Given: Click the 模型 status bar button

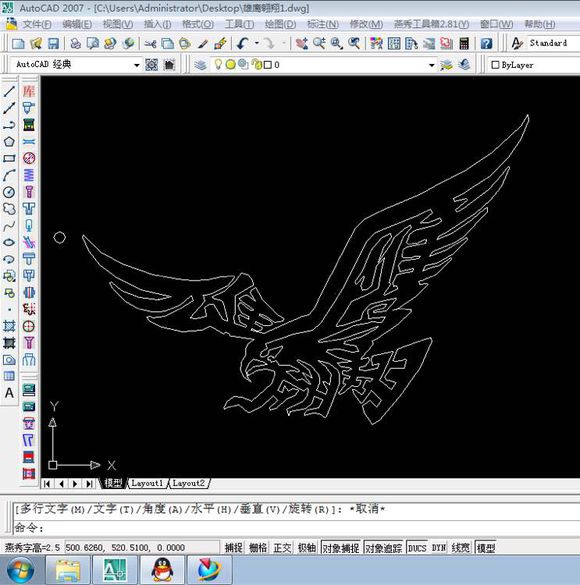Looking at the screenshot, I should [486, 548].
